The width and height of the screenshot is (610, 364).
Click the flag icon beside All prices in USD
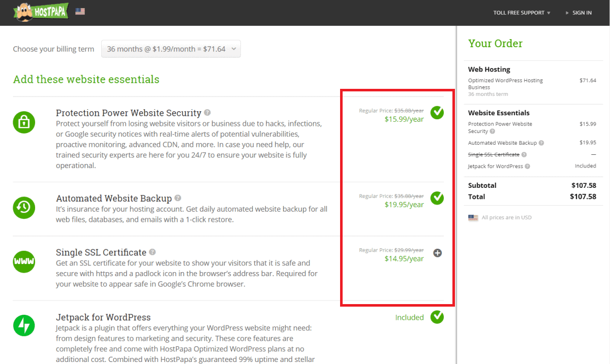pyautogui.click(x=473, y=217)
